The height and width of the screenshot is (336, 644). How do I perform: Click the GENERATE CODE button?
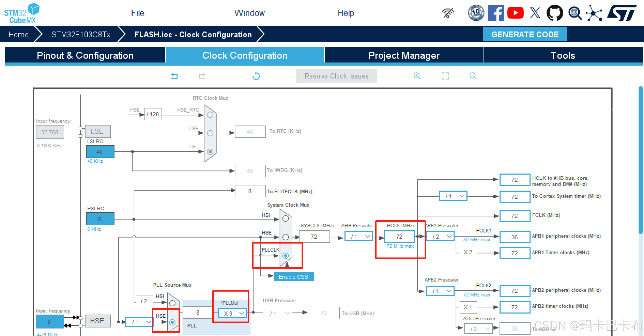tap(525, 34)
